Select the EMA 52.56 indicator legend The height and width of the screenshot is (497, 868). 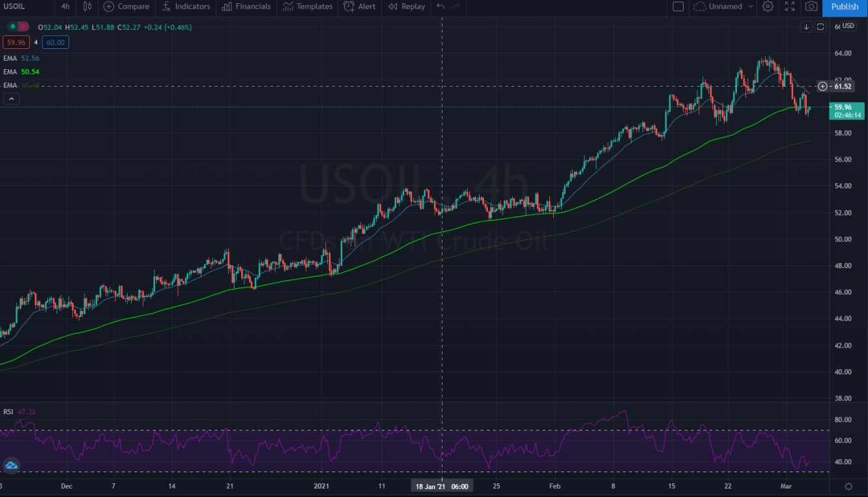point(22,58)
